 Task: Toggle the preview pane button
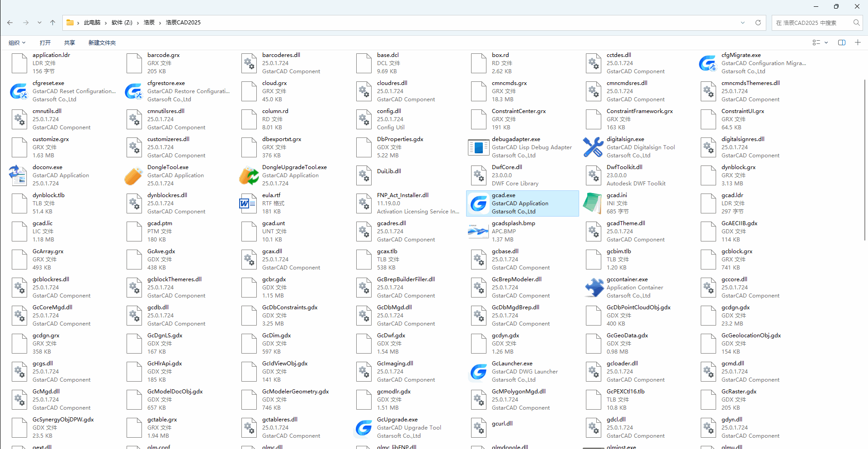[x=842, y=43]
